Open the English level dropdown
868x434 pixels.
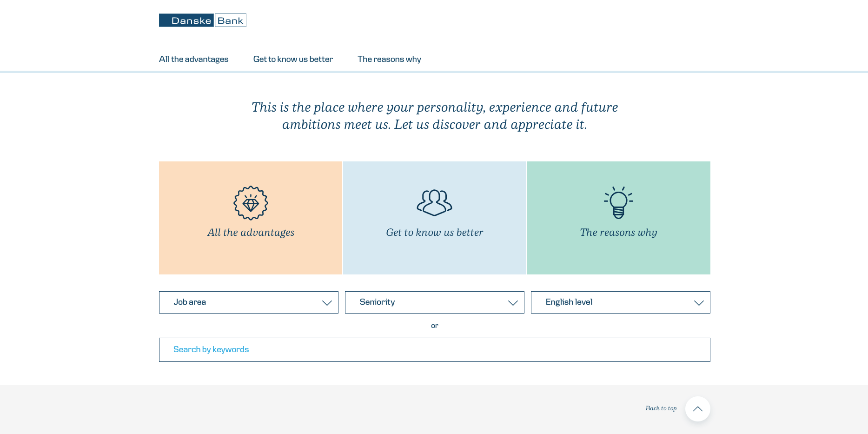(621, 302)
